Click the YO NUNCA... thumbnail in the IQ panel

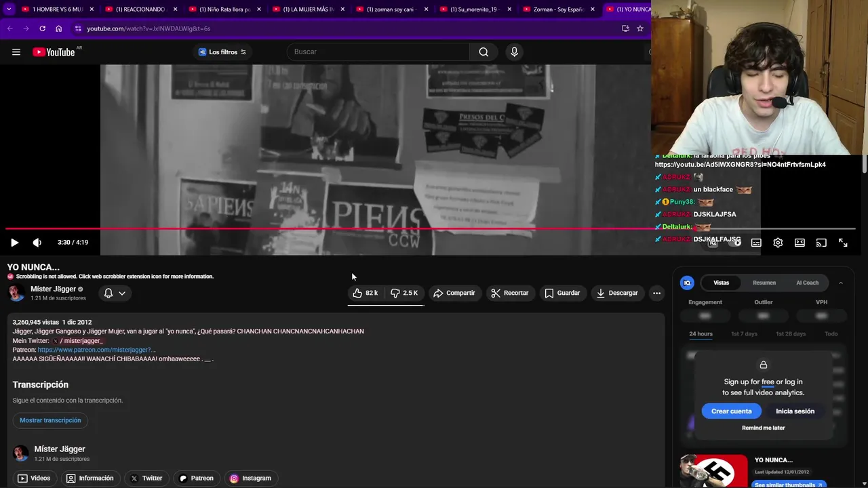[x=714, y=471]
